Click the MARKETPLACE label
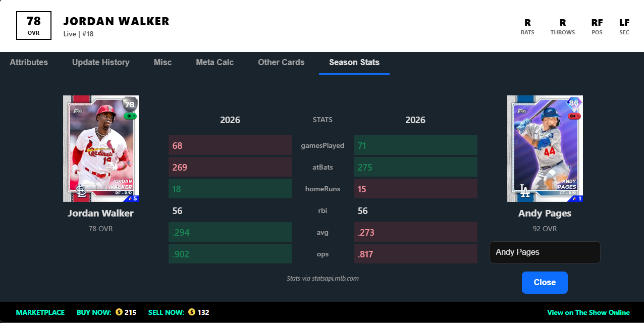 click(40, 312)
